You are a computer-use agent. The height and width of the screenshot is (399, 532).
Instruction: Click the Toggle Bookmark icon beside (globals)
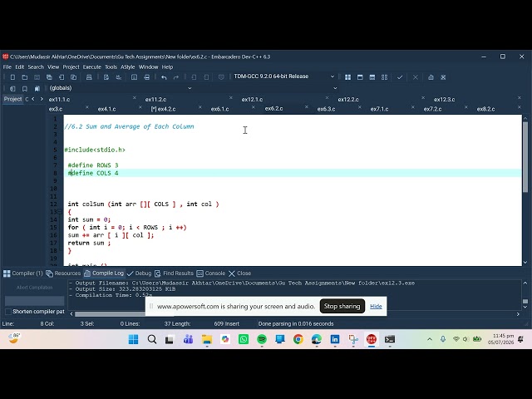point(25,89)
